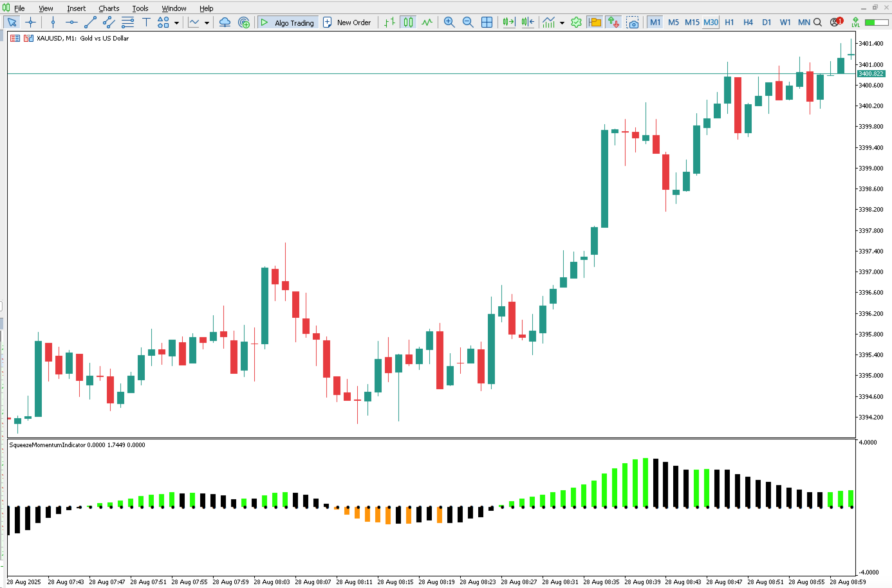Screen dimensions: 892x588
Task: Switch to the M1 timeframe
Action: coord(655,23)
